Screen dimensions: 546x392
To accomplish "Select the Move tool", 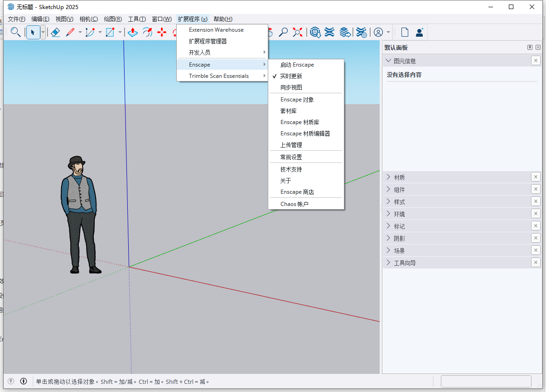I will [x=162, y=32].
